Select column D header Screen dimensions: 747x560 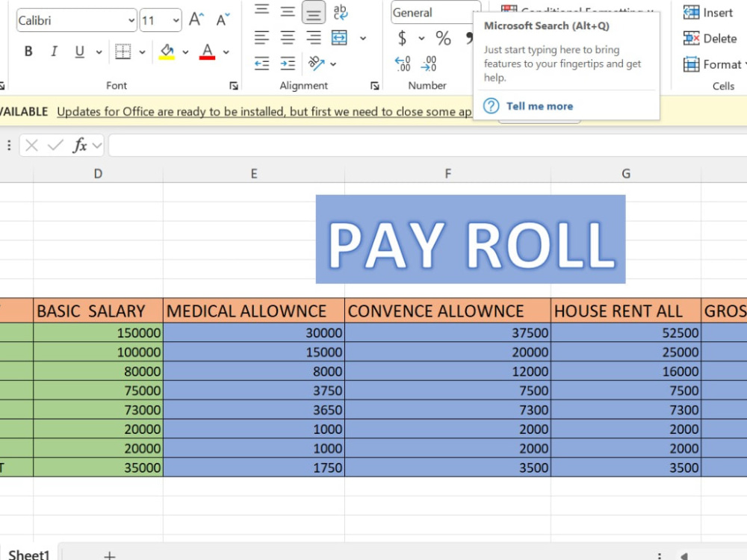pos(98,174)
